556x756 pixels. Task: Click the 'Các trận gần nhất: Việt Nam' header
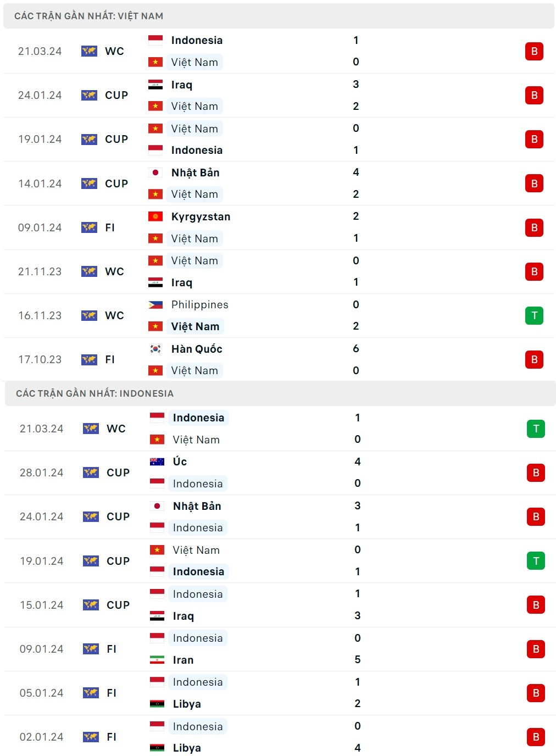(88, 16)
